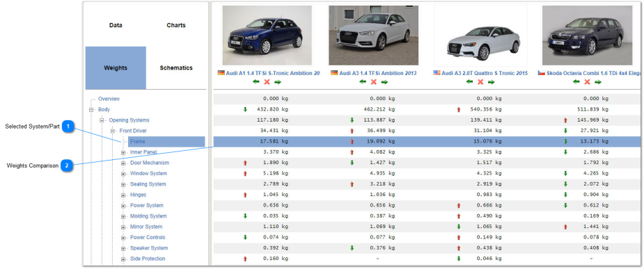644x269 pixels.
Task: Click red up arrow next to 1.441 kg
Action: click(x=565, y=227)
